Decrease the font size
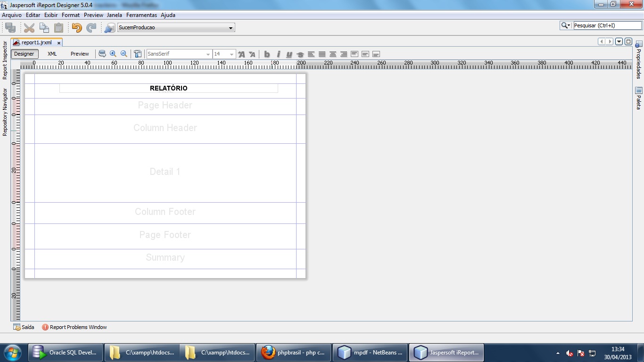The height and width of the screenshot is (362, 644). [252, 54]
